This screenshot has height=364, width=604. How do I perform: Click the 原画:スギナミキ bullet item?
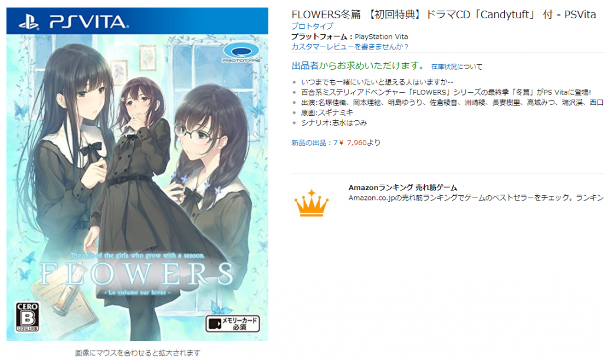click(327, 113)
